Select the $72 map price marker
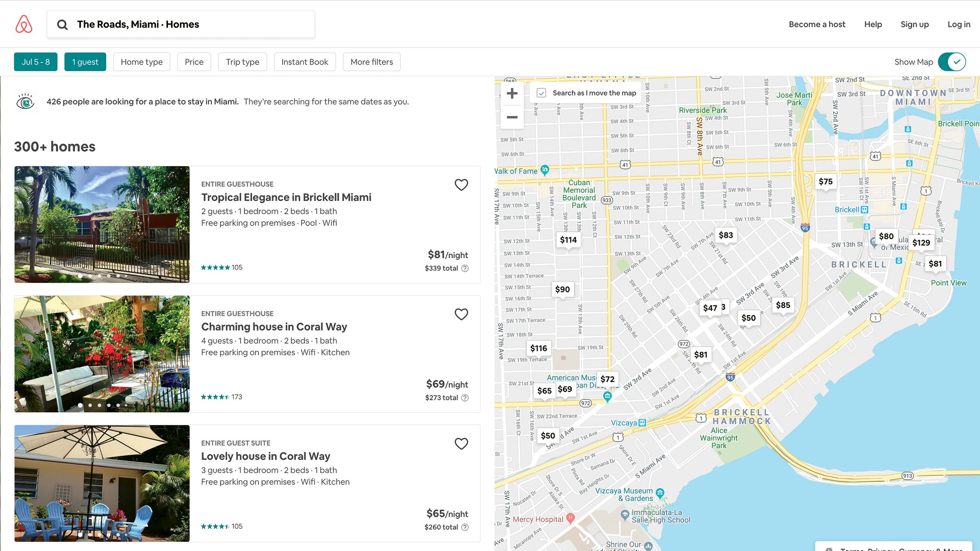 [x=607, y=379]
